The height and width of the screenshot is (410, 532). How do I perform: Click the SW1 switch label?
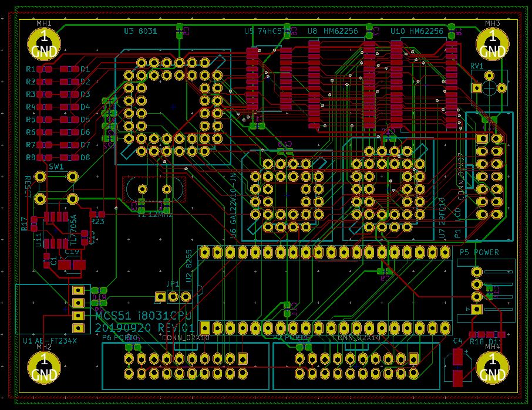56,167
